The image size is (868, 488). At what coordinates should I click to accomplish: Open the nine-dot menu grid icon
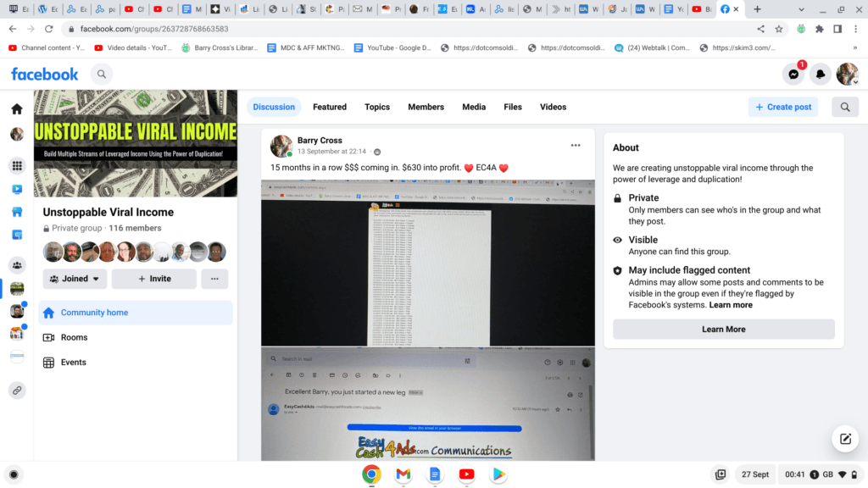coord(17,165)
